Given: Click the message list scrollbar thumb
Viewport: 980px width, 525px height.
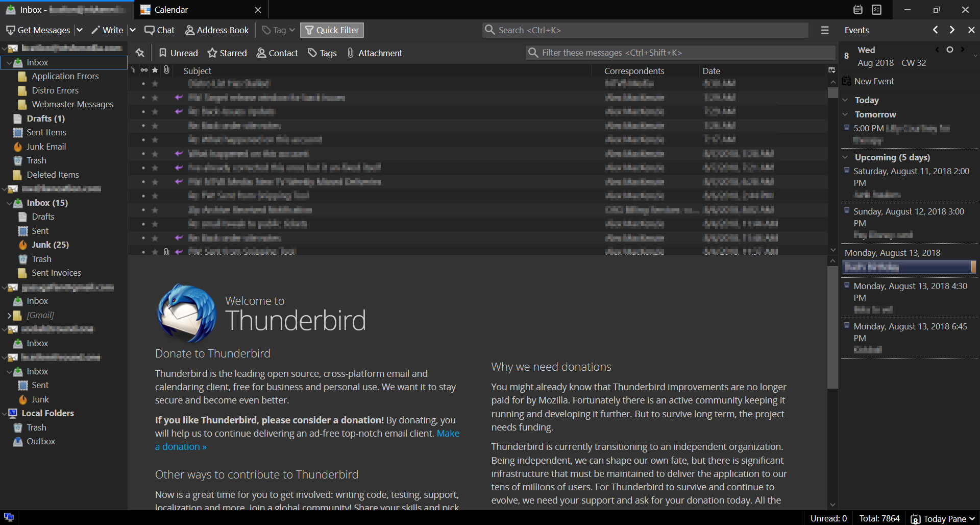Looking at the screenshot, I should 832,92.
